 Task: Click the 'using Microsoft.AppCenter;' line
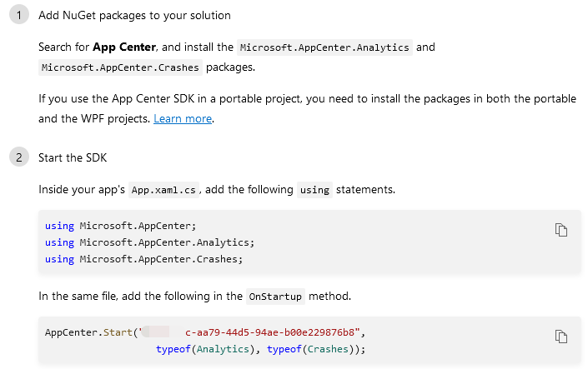(x=120, y=226)
